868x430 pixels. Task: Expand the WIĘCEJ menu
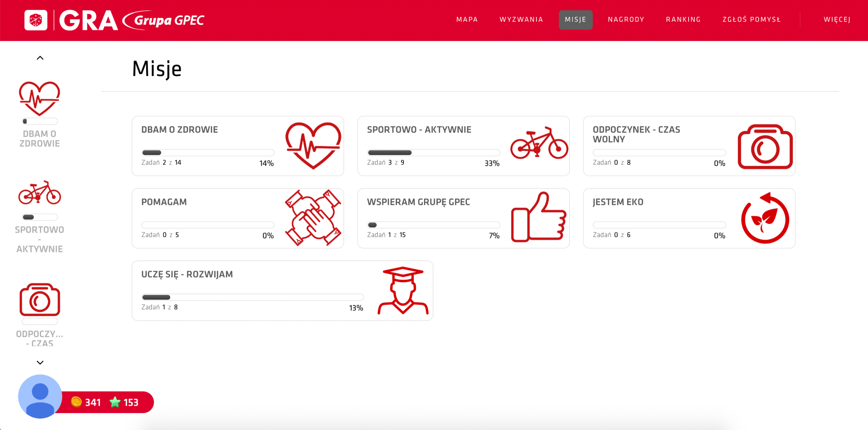837,20
